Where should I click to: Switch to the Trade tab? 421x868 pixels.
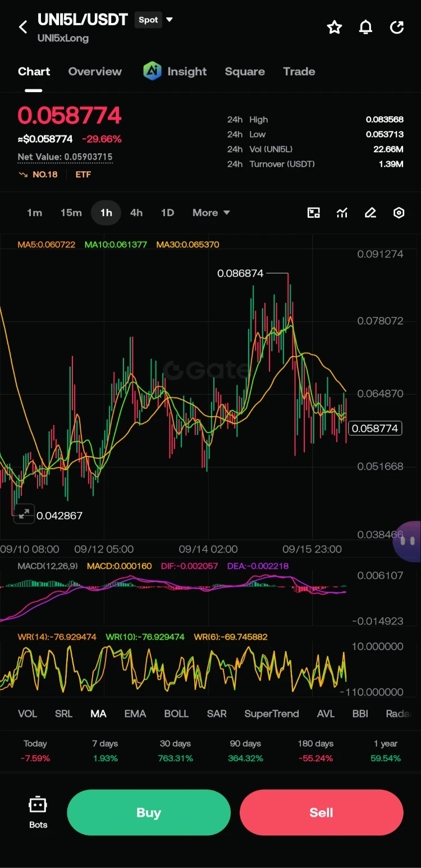tap(299, 71)
